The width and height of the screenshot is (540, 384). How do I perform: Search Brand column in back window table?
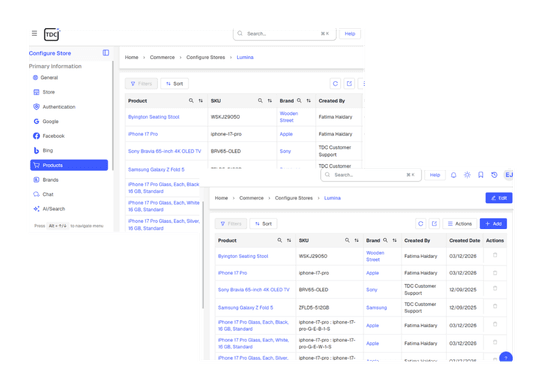tap(299, 101)
